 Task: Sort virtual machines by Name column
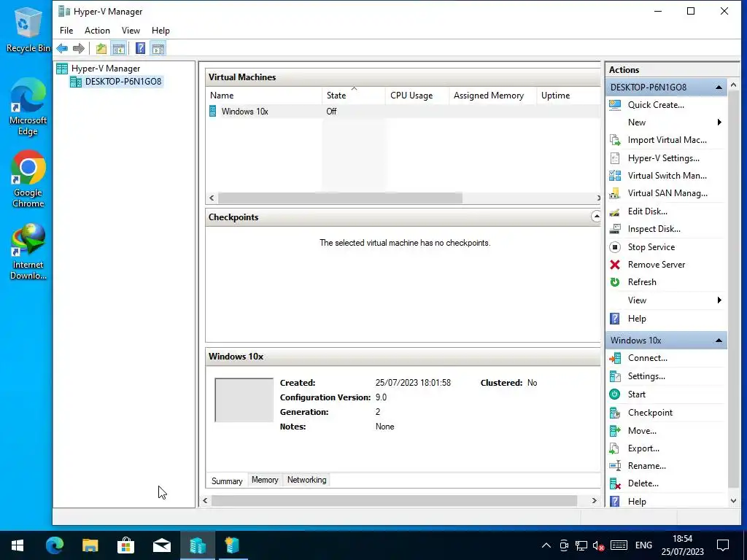(x=264, y=96)
